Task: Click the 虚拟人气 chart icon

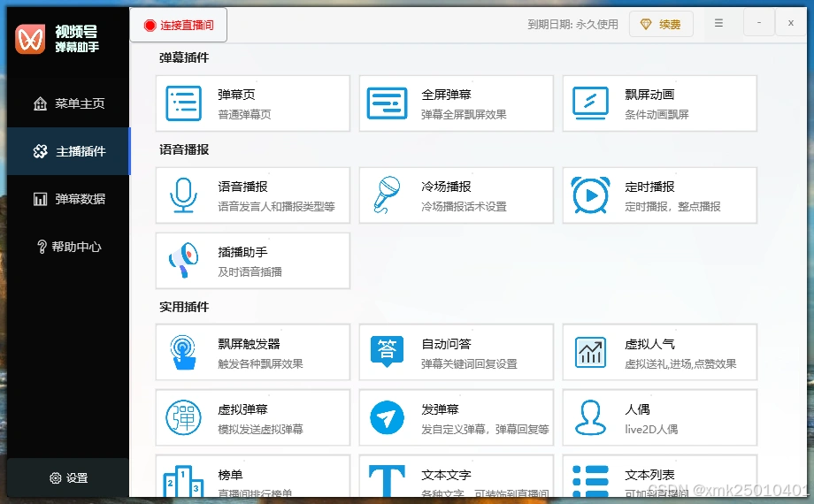Action: click(590, 352)
